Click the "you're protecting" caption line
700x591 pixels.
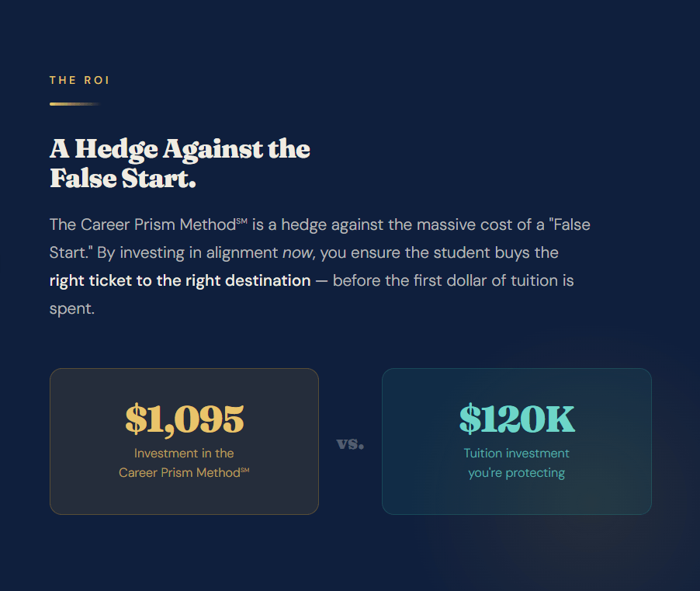pos(517,472)
